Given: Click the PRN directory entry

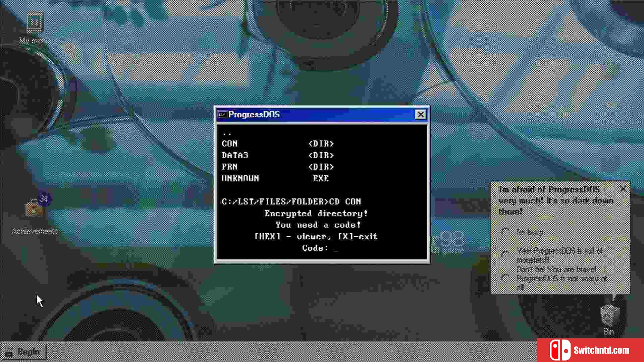Looking at the screenshot, I should click(x=278, y=167).
